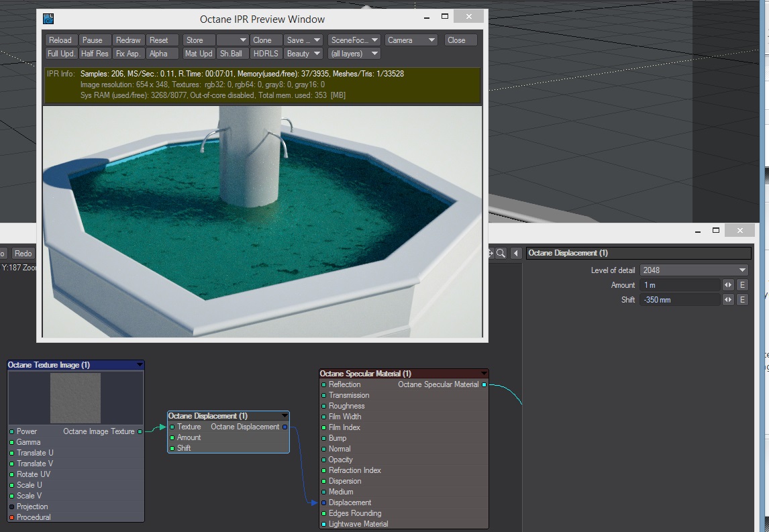Click the Medium input connector
The image size is (769, 532).
(x=323, y=492)
